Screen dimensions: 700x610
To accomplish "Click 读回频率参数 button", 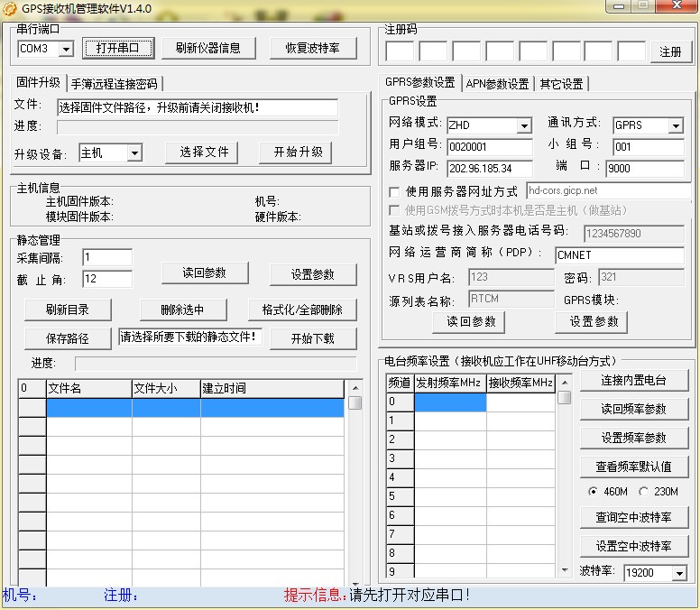I will pos(634,409).
